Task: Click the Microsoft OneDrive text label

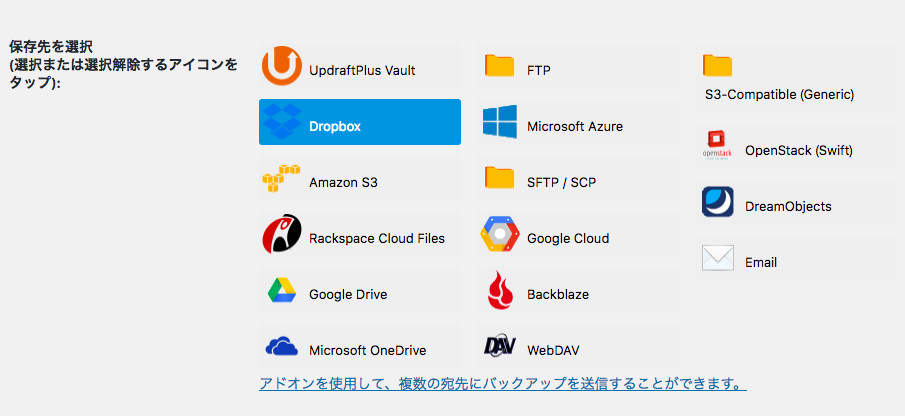Action: (368, 350)
